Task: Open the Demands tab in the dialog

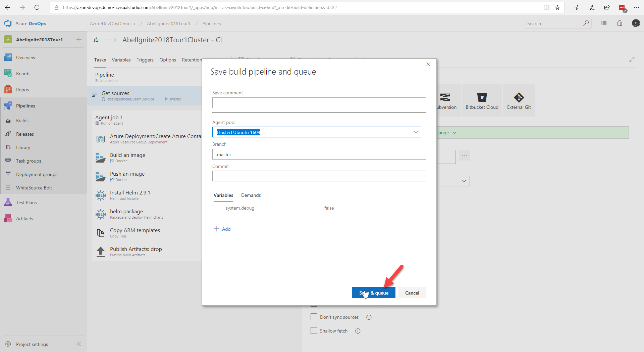Action: pos(251,195)
